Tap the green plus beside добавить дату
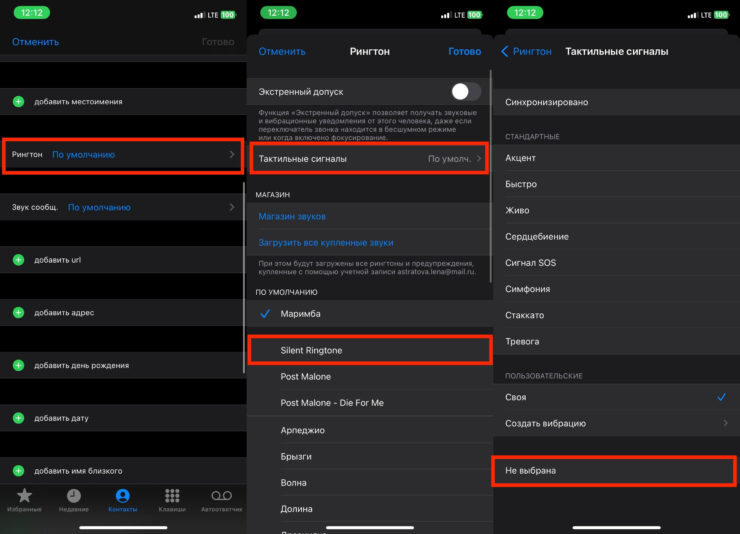This screenshot has height=534, width=740. tap(18, 418)
